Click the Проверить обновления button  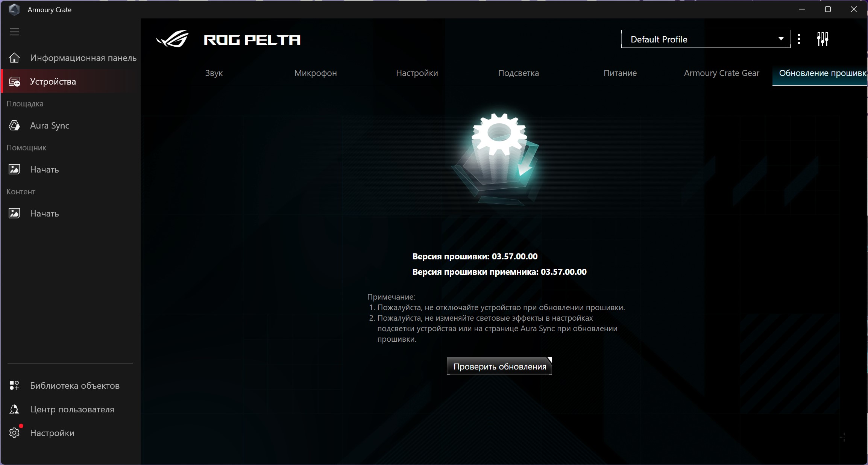pyautogui.click(x=499, y=366)
